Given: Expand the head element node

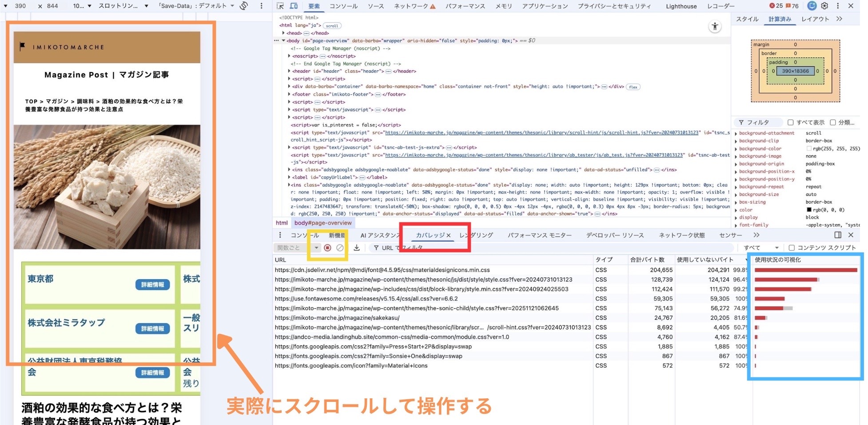Looking at the screenshot, I should [x=283, y=33].
